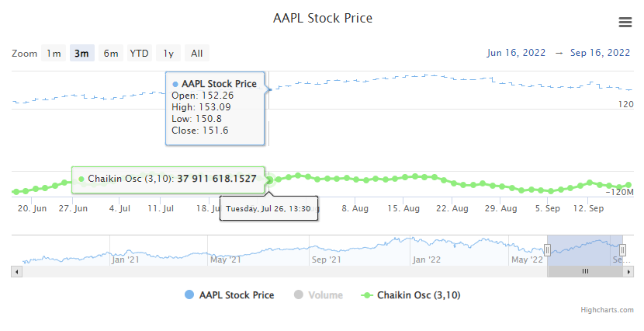Click the horizontal scrollbar thumb
This screenshot has height=331, width=644.
point(585,271)
